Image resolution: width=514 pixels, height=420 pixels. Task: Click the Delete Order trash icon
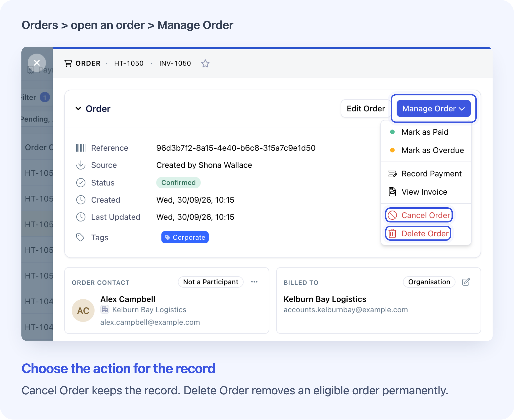(x=392, y=233)
